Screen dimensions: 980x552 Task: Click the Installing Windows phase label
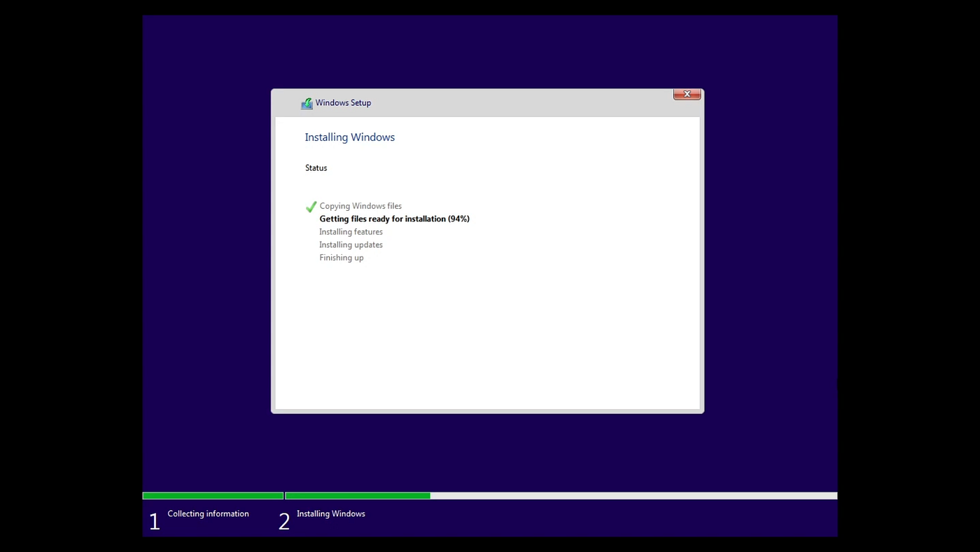coord(330,513)
